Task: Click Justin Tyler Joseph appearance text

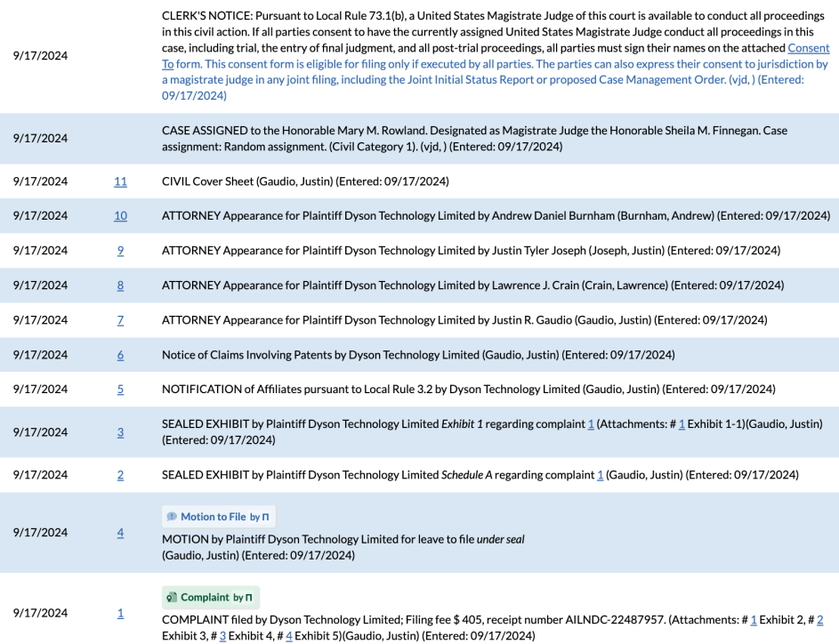Action: [471, 250]
